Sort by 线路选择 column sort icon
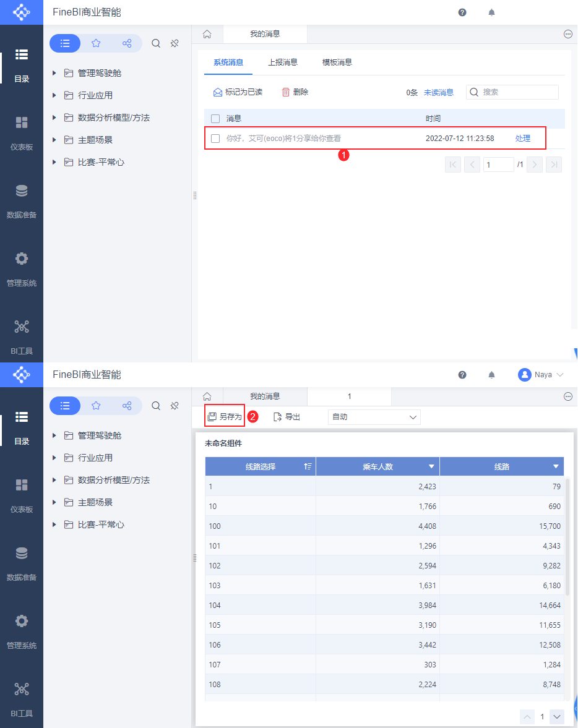Screen dimensions: 578x728 point(308,466)
